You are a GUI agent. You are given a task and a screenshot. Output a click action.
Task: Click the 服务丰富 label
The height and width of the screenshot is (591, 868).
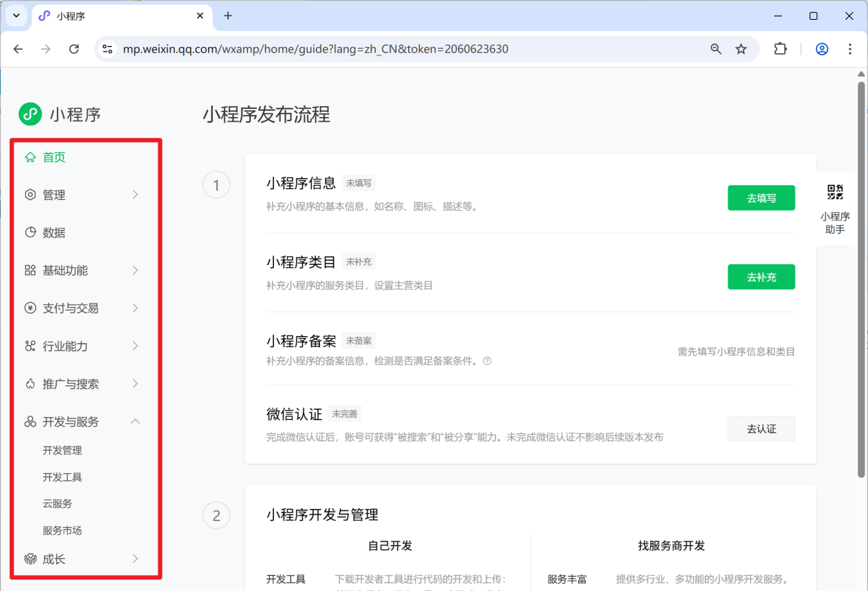567,579
